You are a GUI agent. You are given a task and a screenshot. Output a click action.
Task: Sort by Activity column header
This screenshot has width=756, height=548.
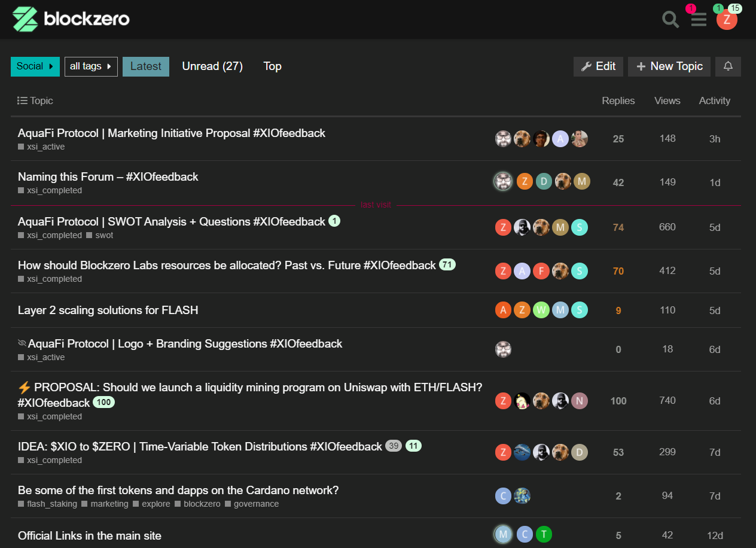[715, 101]
